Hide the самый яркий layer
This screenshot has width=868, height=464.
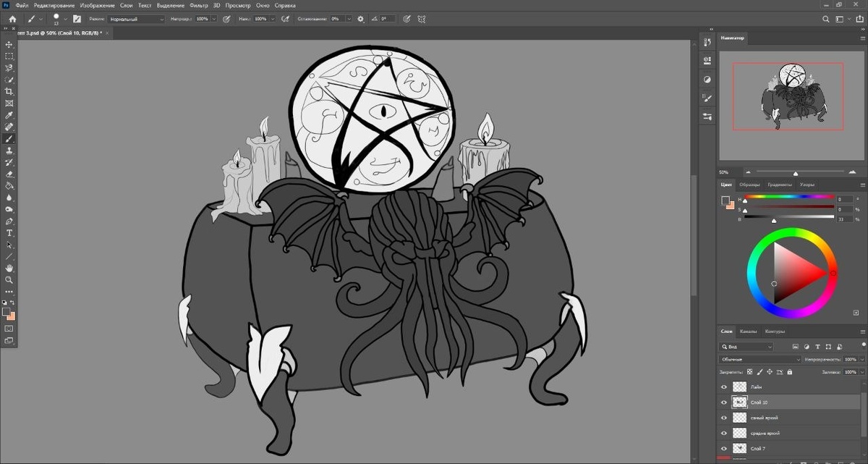pyautogui.click(x=724, y=418)
